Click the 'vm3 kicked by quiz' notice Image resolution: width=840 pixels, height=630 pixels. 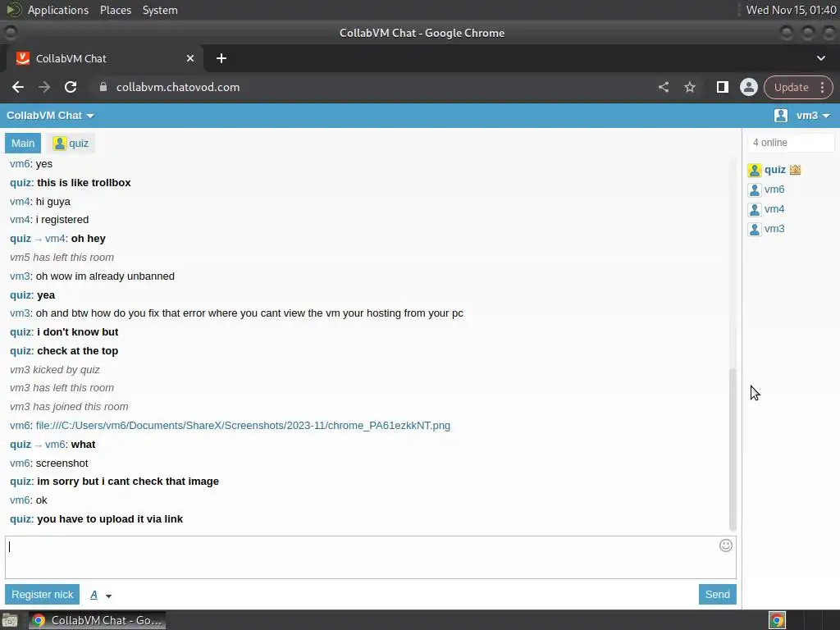[x=55, y=370]
